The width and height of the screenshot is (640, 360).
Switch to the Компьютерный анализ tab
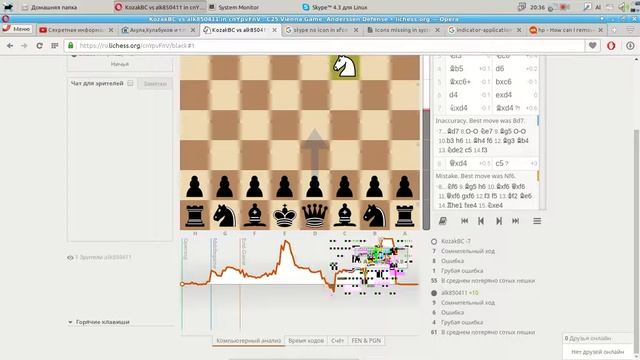pyautogui.click(x=249, y=340)
